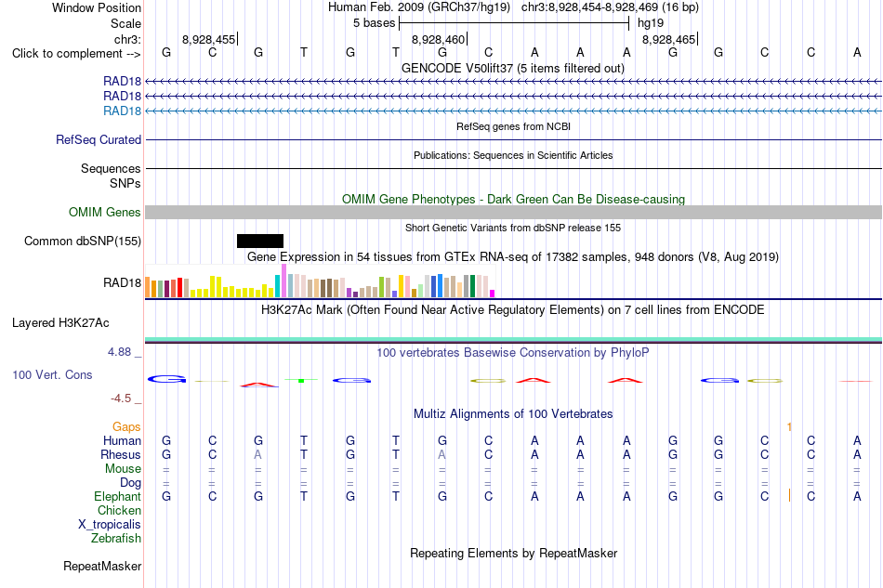Open the RefSeq Curated track label

click(x=99, y=139)
